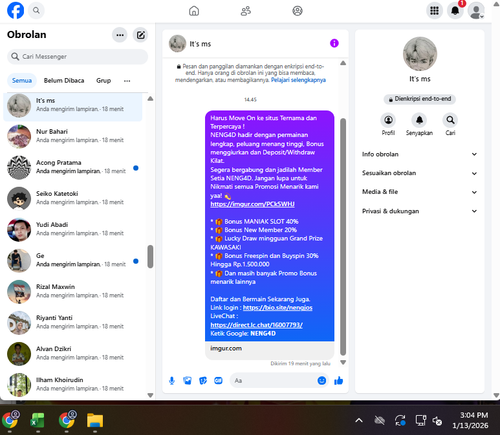Open the Ge conversation
Screen dimensions: 500x435
(73, 260)
